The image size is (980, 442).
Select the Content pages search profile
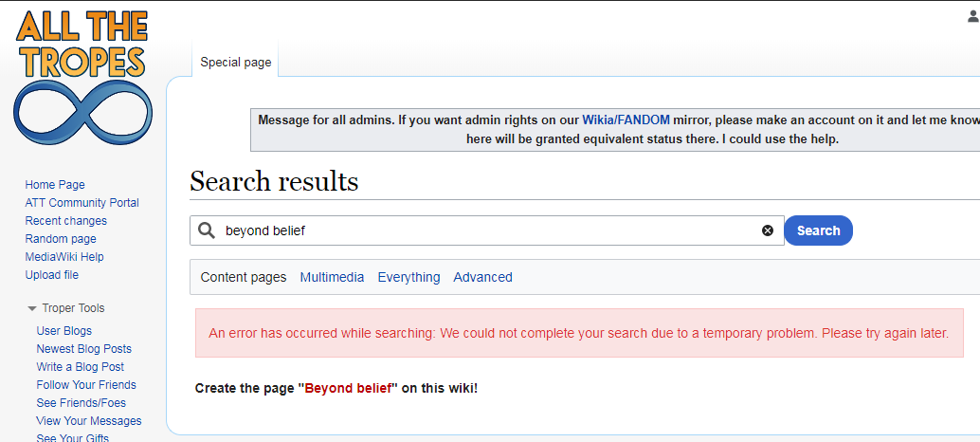coord(244,277)
